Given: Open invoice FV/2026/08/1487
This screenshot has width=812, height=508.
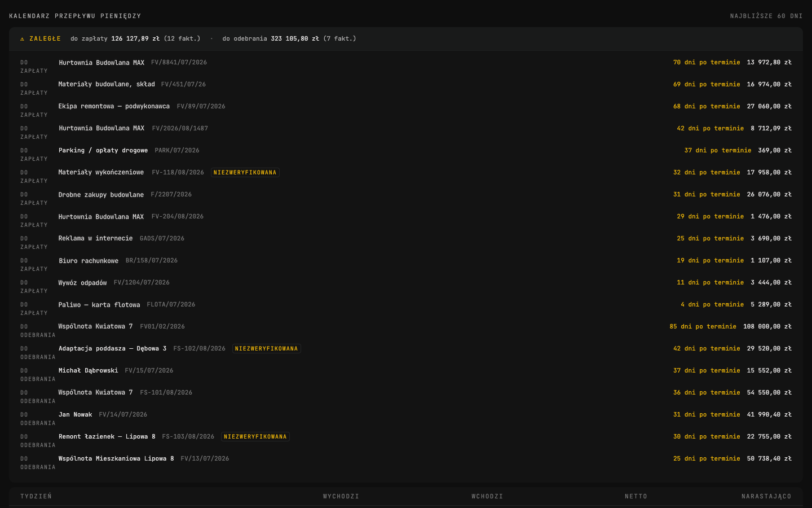Looking at the screenshot, I should click(x=180, y=129).
